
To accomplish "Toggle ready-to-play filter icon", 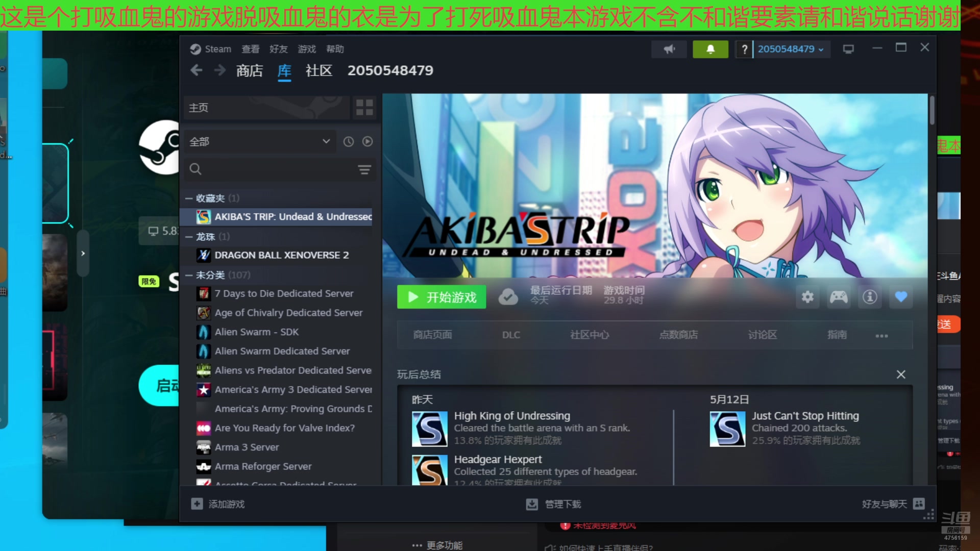I will click(x=367, y=142).
